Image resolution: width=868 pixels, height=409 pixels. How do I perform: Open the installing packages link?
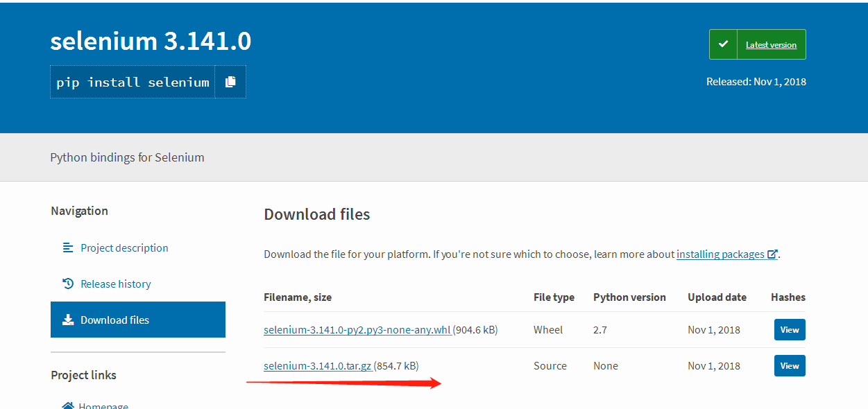pyautogui.click(x=720, y=254)
